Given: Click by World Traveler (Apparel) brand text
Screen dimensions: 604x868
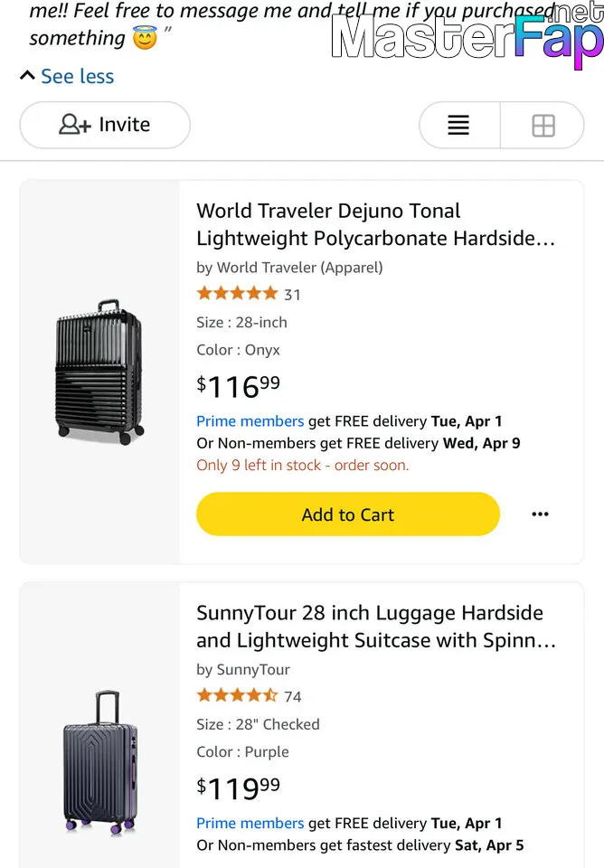Looking at the screenshot, I should click(x=289, y=267).
